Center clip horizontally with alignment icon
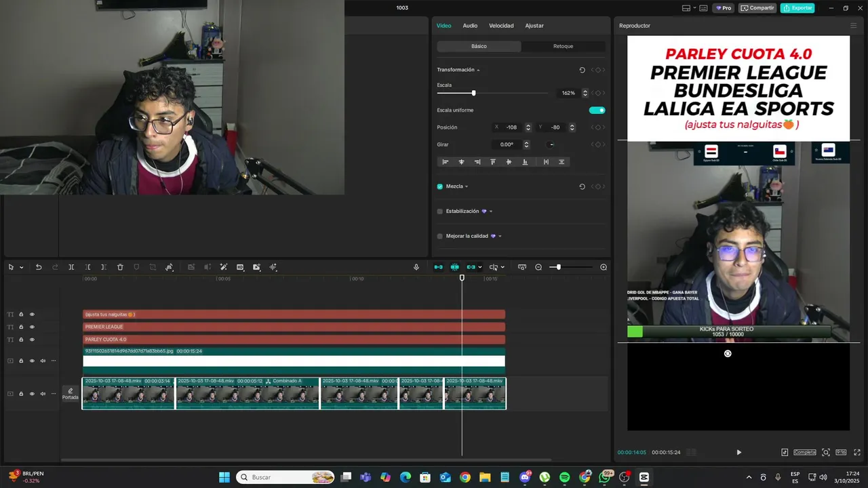868x488 pixels. [x=461, y=162]
